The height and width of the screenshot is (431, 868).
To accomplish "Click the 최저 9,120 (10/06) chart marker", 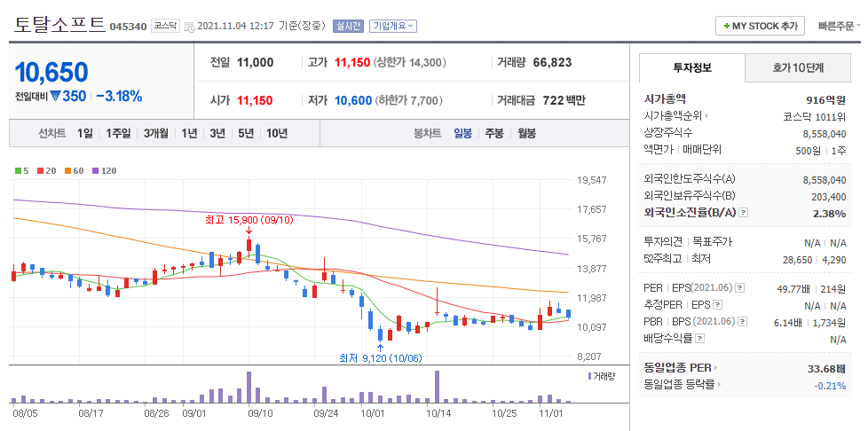I will coord(380,358).
